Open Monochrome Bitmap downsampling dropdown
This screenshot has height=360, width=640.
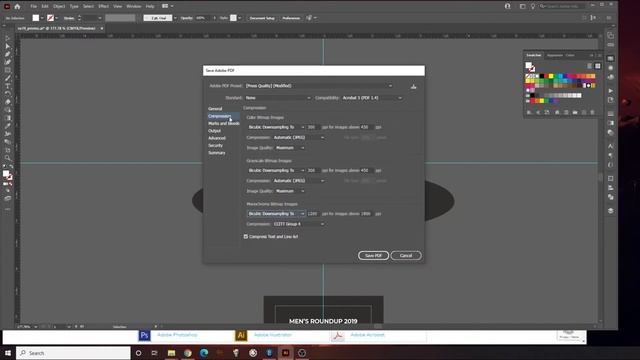point(276,214)
